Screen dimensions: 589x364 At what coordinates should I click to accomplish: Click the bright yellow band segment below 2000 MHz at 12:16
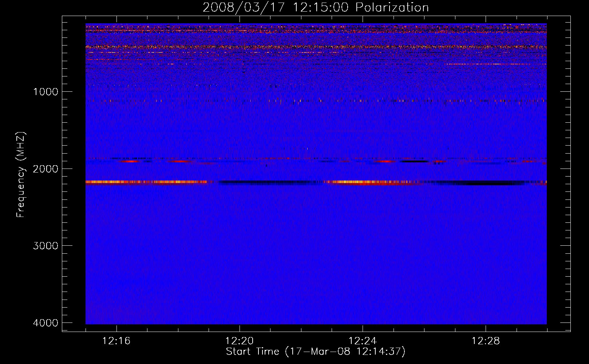(x=116, y=182)
